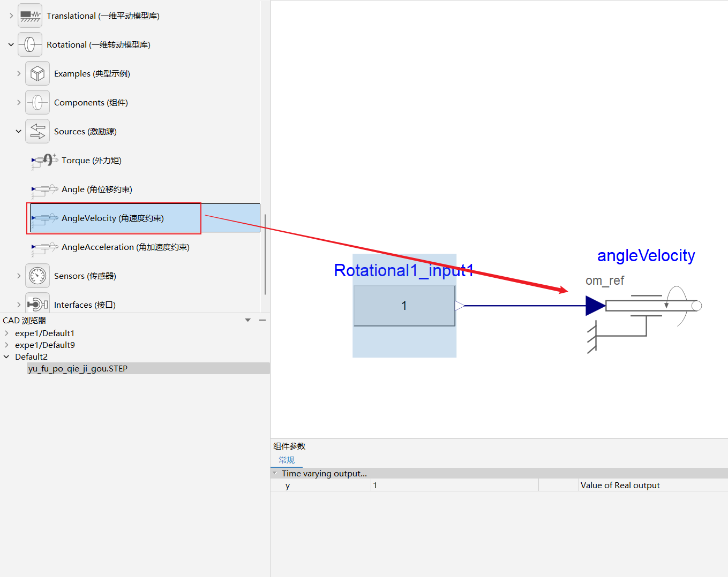The width and height of the screenshot is (728, 577).
Task: Expand the Interfaces node
Action: coord(19,305)
